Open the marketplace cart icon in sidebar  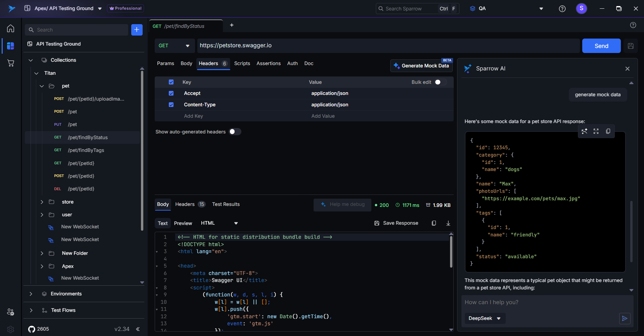[10, 63]
